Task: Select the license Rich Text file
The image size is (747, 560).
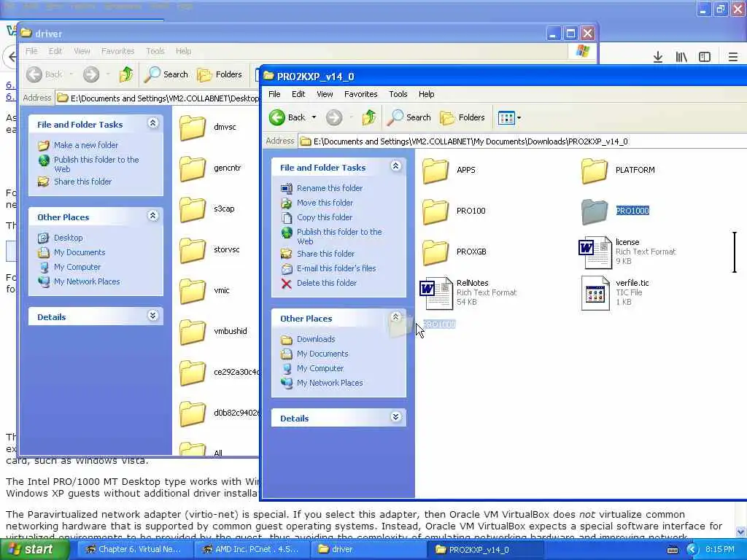Action: pos(627,252)
